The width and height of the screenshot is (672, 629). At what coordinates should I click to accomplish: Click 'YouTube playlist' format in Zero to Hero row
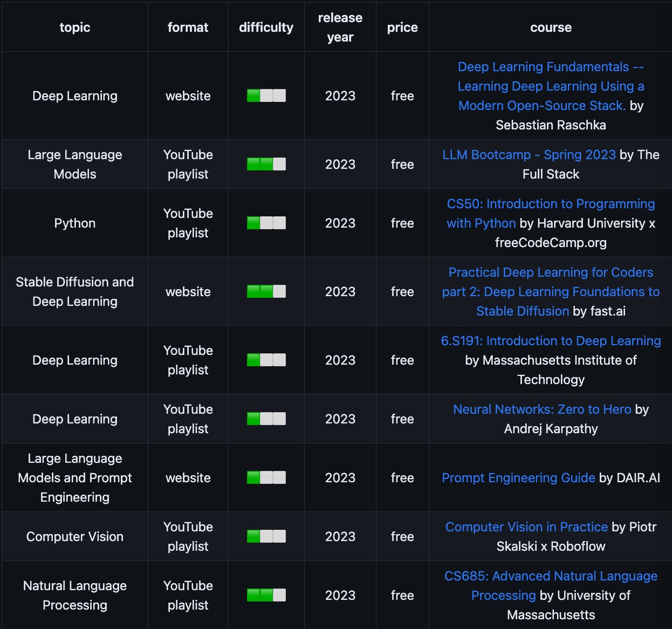(188, 419)
